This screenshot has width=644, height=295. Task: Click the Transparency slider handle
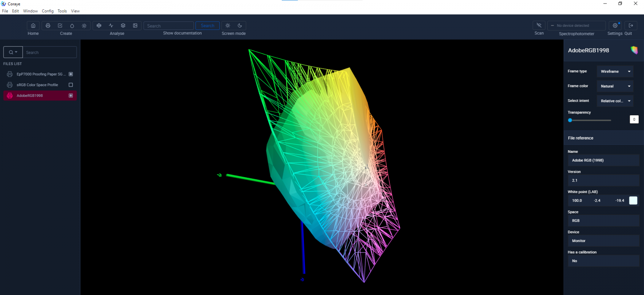coord(570,120)
